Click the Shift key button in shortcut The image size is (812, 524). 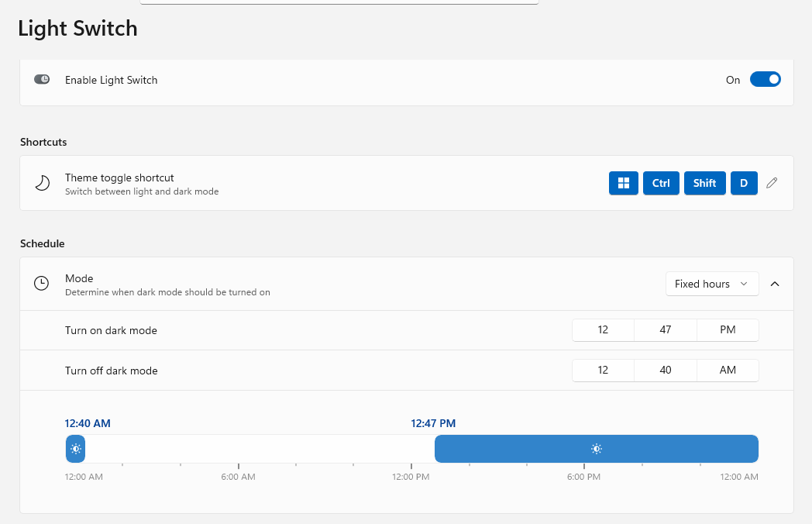click(x=704, y=183)
